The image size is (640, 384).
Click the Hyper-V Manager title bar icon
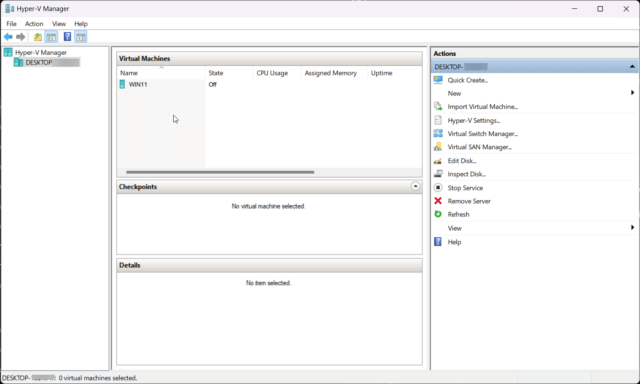pyautogui.click(x=9, y=9)
